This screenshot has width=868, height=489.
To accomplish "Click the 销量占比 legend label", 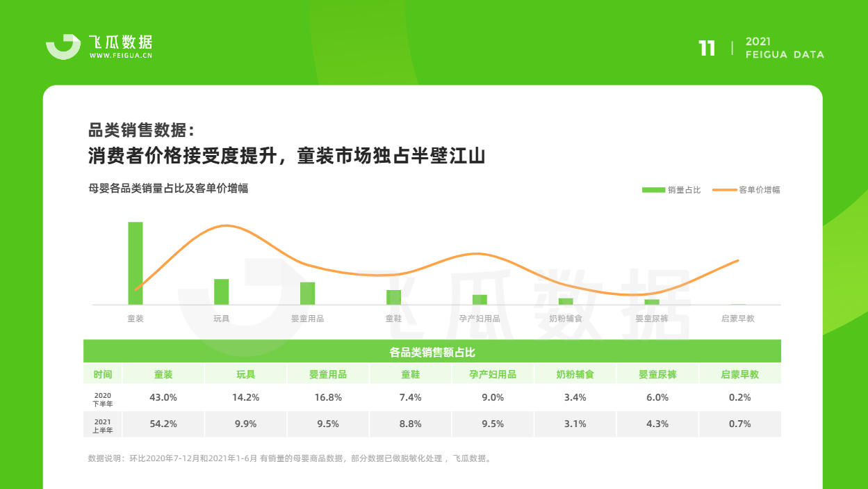I will pyautogui.click(x=684, y=189).
